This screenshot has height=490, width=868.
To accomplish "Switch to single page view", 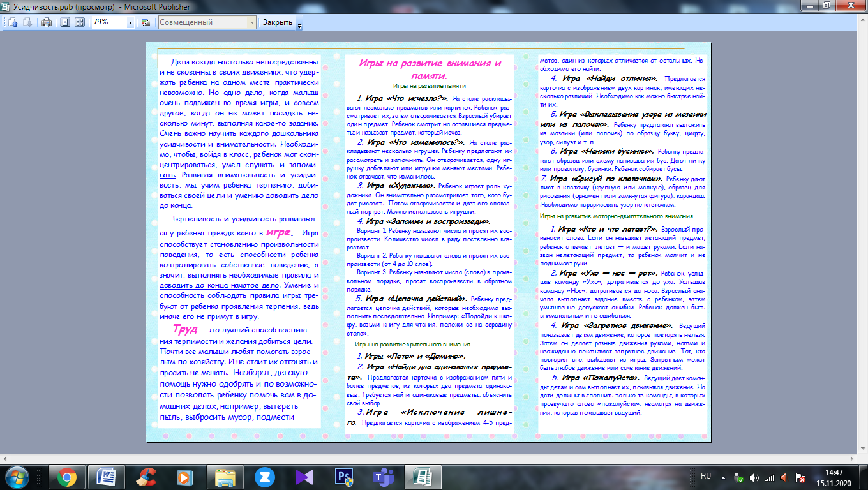I will pyautogui.click(x=64, y=22).
